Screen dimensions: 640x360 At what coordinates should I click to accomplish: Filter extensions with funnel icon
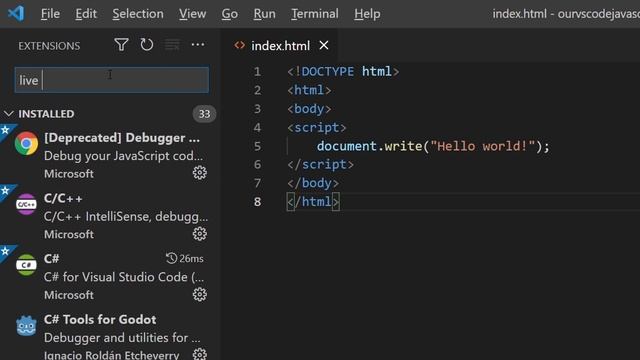(121, 44)
